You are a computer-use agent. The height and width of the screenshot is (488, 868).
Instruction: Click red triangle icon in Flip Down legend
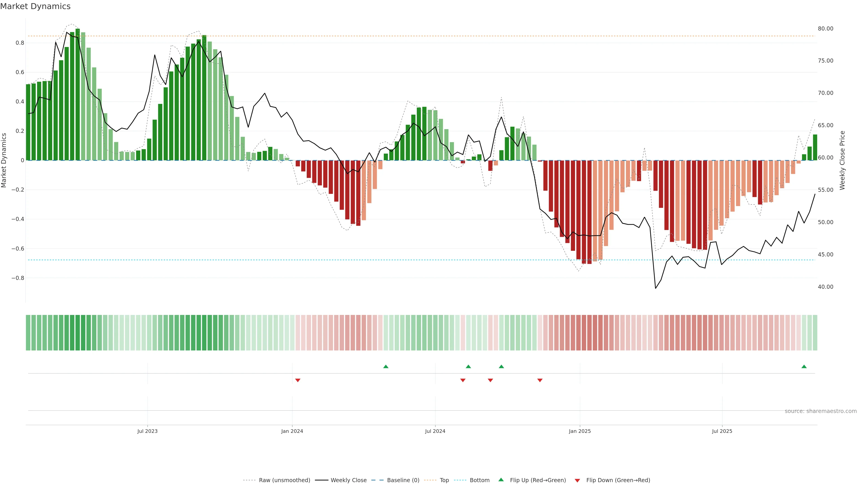click(x=577, y=480)
